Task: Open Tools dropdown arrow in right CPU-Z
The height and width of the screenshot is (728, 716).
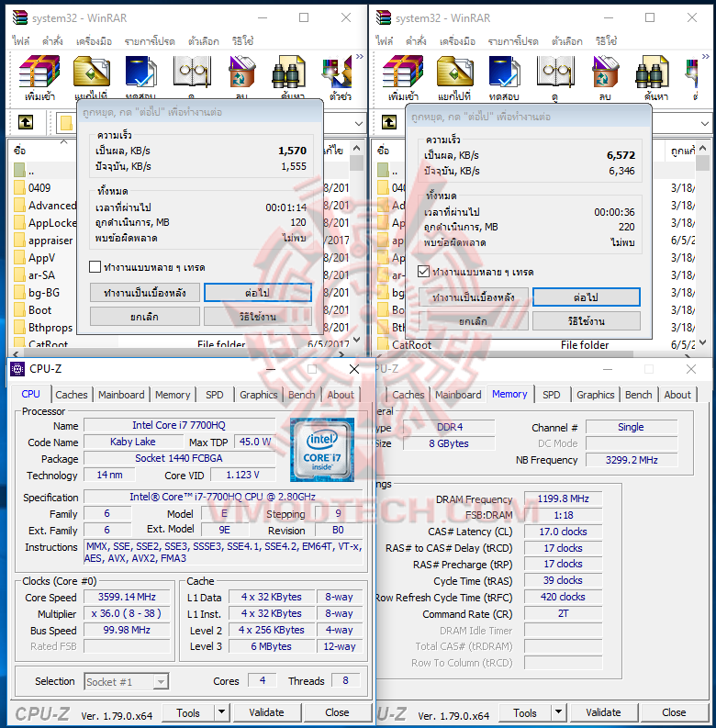Action: coord(559,712)
